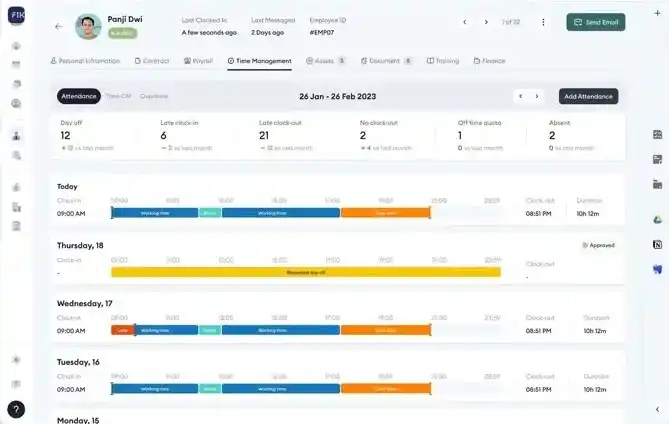Open the Google Drive icon in right sidebar

pyautogui.click(x=657, y=219)
